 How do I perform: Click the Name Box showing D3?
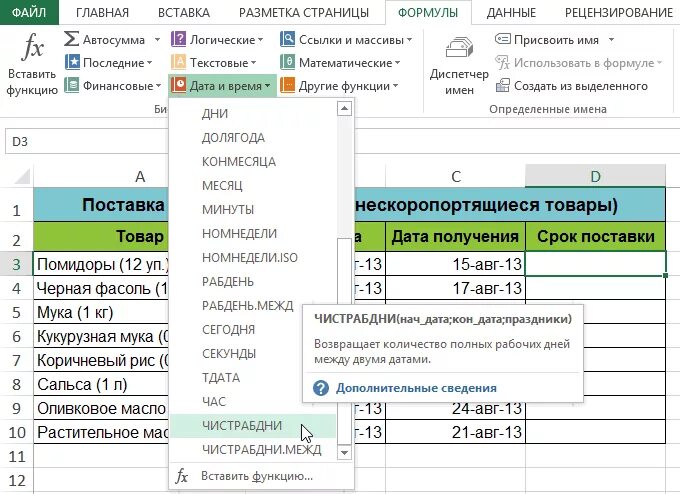coord(87,141)
